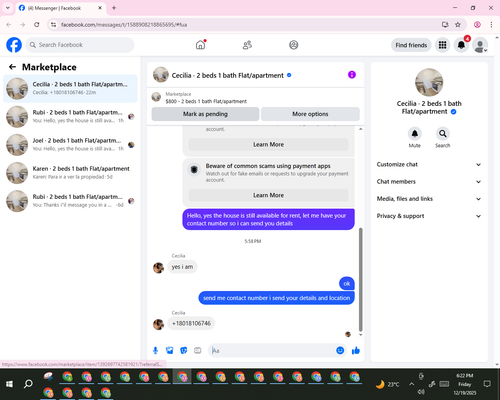Screen dimensions: 500x400
Task: Click the Find friends button
Action: pos(411,45)
